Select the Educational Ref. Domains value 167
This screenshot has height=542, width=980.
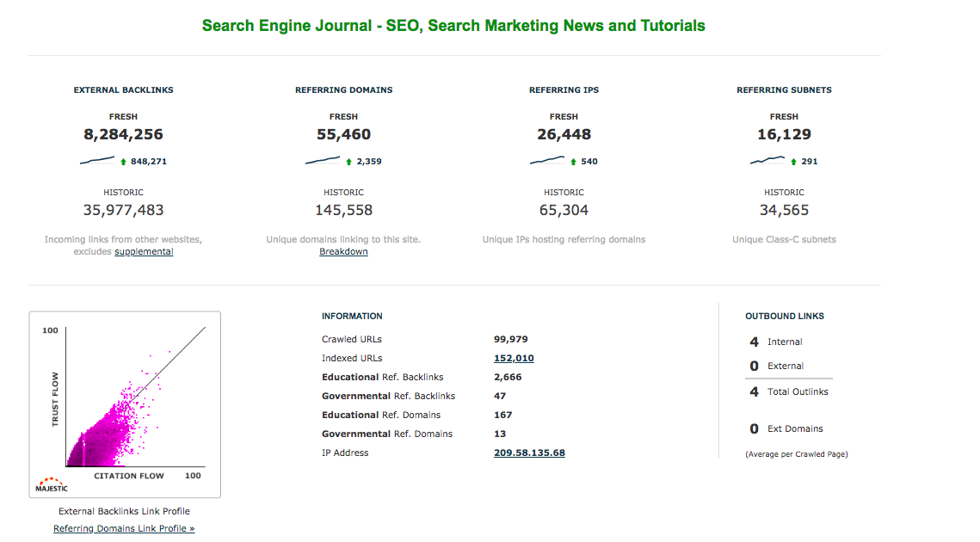503,415
